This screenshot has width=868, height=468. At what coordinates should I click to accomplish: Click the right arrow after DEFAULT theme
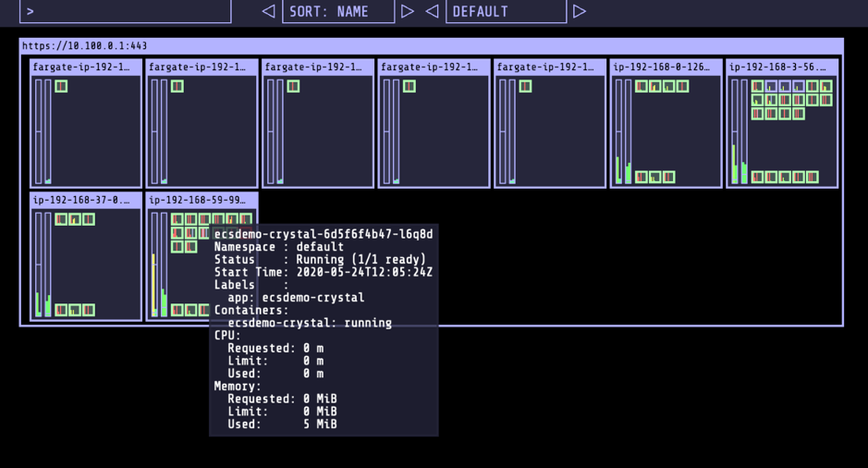(579, 11)
